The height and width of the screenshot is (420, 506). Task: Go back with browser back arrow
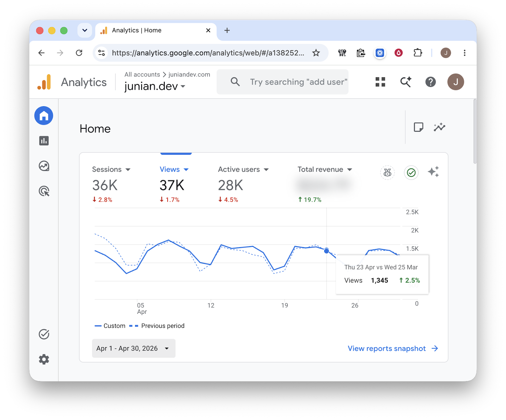41,53
